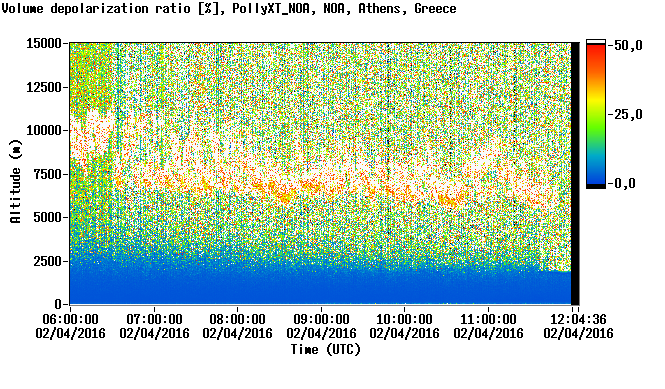Click the 2500 altitude tick label
665x389 pixels.
pyautogui.click(x=48, y=261)
